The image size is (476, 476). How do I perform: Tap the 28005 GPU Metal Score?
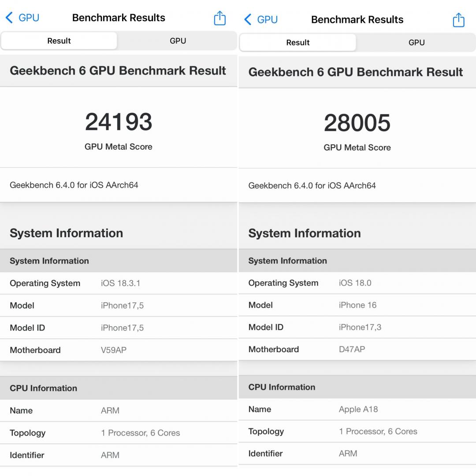tap(357, 124)
